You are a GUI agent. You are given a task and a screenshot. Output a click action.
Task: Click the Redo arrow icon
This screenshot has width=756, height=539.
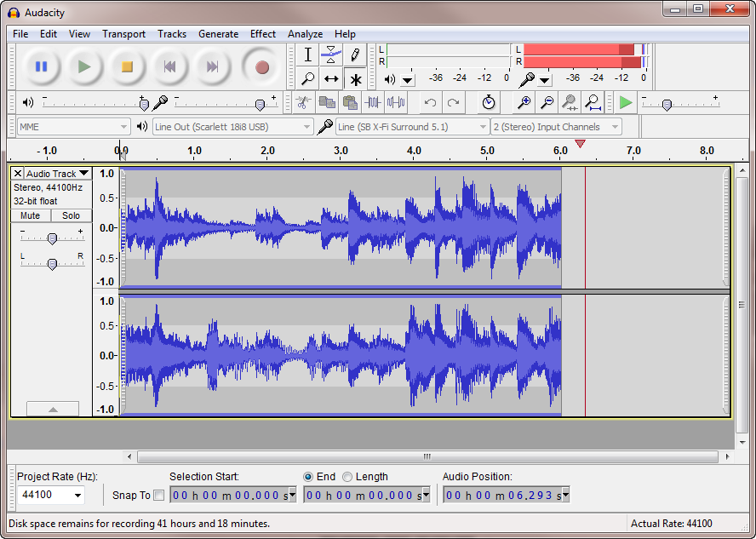pos(453,102)
